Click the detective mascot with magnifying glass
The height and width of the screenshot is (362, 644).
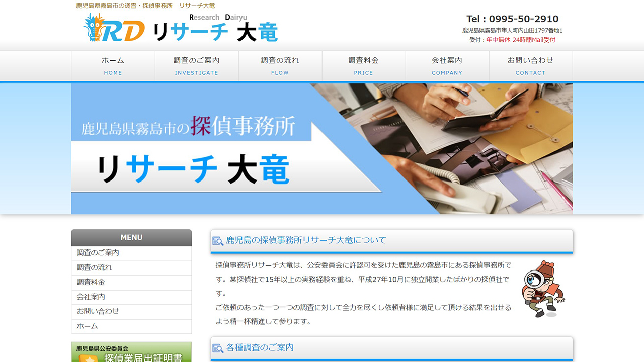[542, 289]
